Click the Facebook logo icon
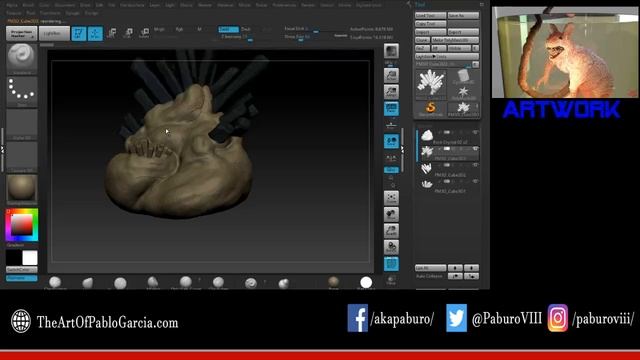640x360 pixels. [358, 318]
